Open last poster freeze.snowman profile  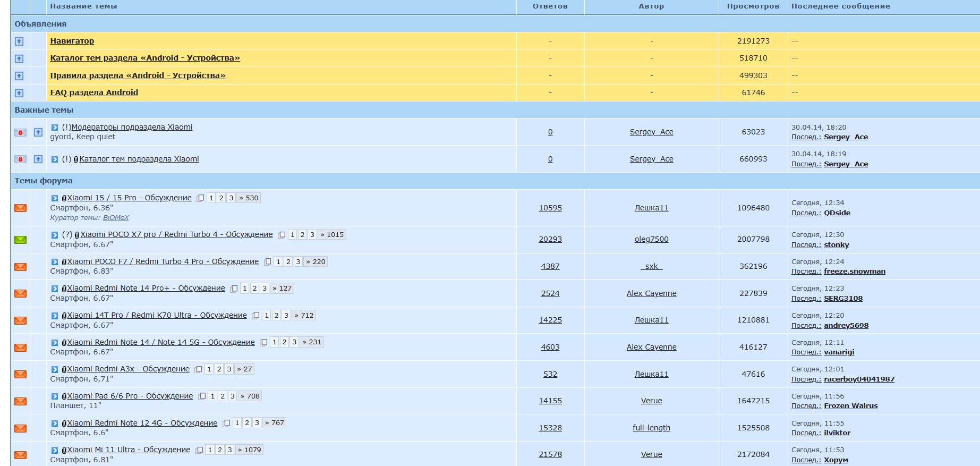pyautogui.click(x=854, y=272)
